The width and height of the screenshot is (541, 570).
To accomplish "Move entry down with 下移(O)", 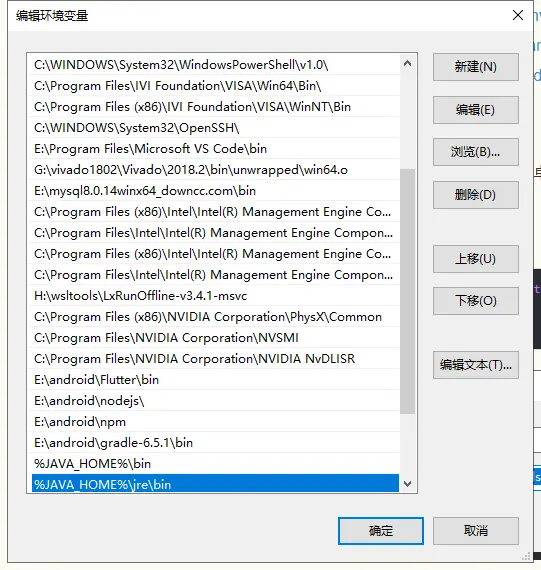I will tap(476, 301).
